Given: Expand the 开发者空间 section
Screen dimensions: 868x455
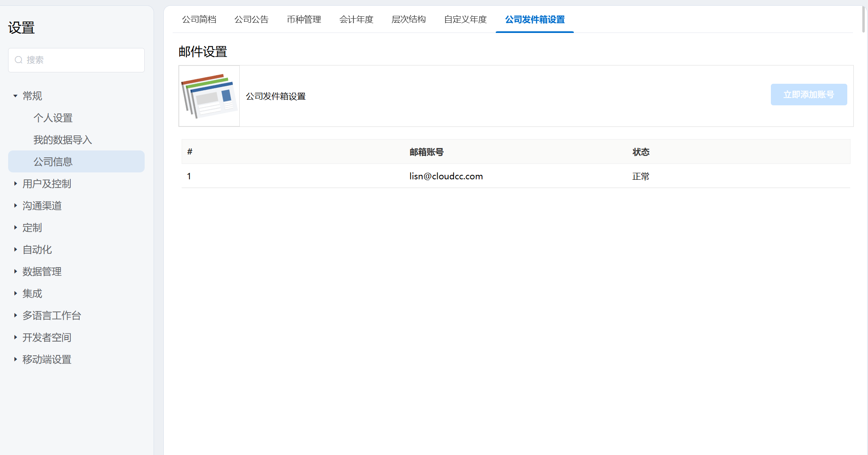Looking at the screenshot, I should click(46, 337).
